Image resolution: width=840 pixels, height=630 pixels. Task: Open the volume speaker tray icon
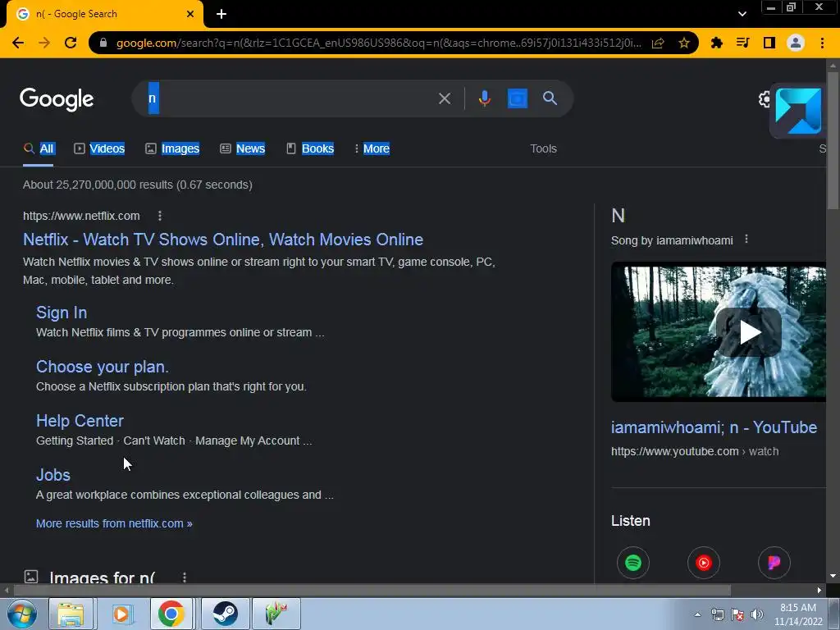click(757, 614)
